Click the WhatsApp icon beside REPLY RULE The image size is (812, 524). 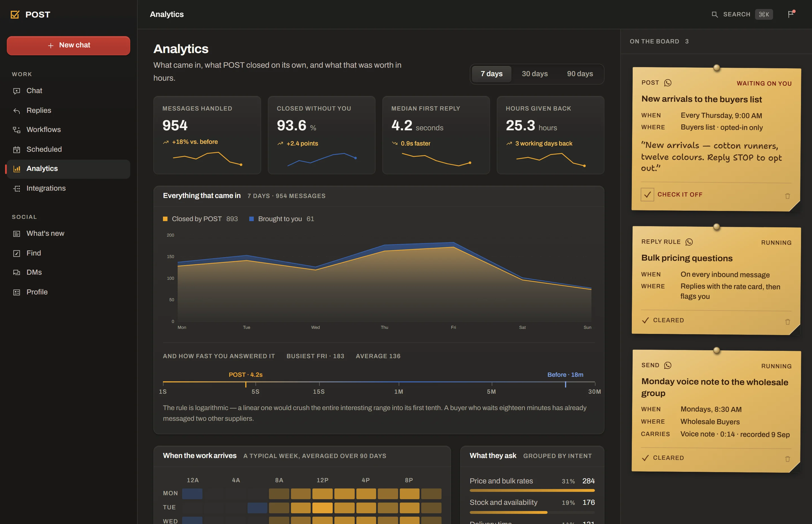(x=689, y=242)
